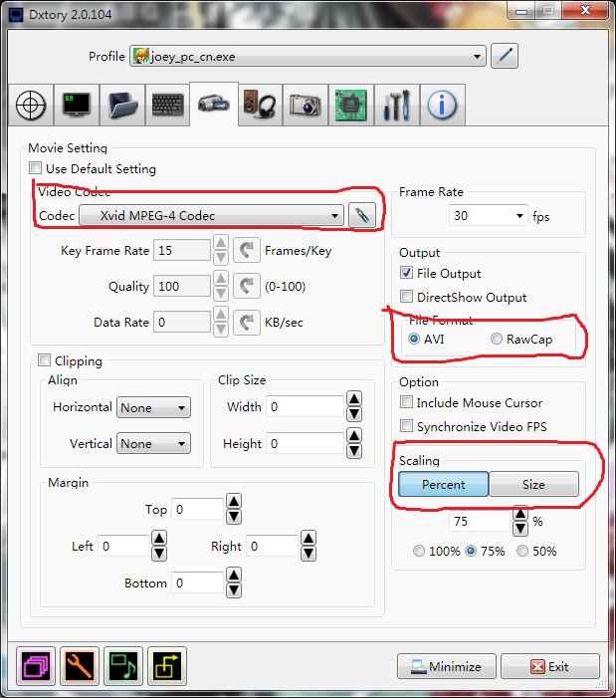616x698 pixels.
Task: Reset Data Rate with its arrow button
Action: tap(247, 322)
